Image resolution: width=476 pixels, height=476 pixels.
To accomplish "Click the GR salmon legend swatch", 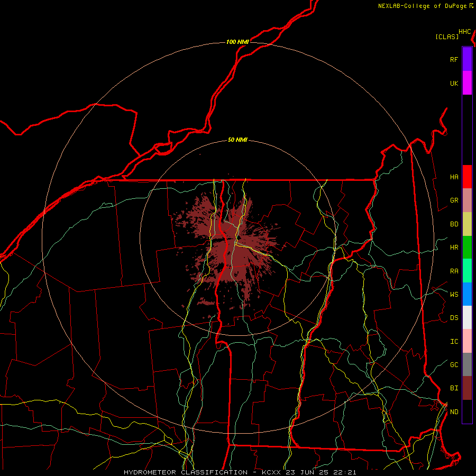I will click(467, 200).
